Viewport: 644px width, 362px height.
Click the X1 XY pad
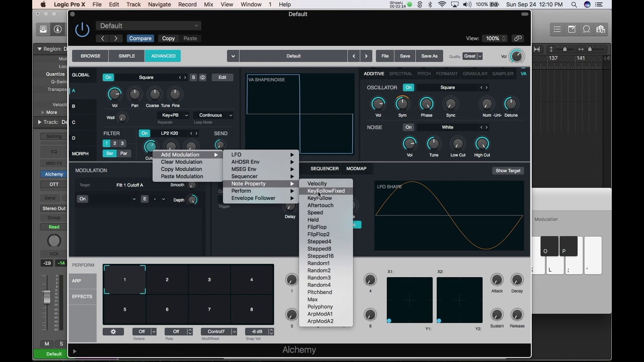(410, 300)
